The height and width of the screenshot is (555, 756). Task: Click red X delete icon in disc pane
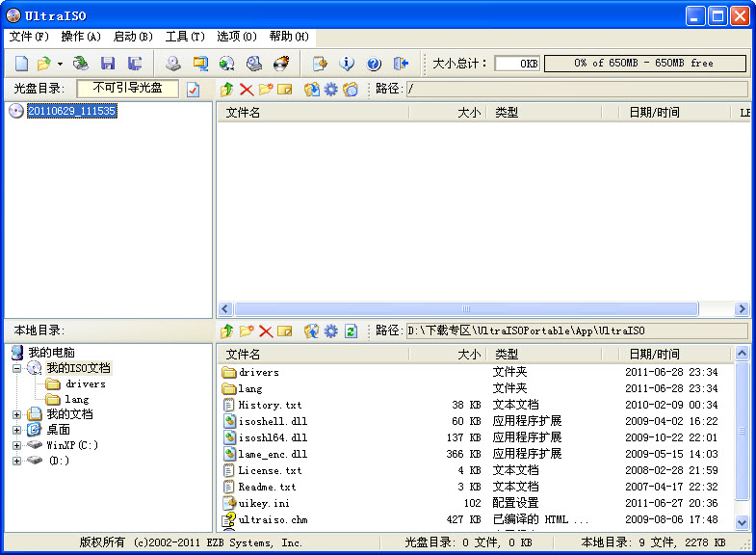click(x=247, y=90)
